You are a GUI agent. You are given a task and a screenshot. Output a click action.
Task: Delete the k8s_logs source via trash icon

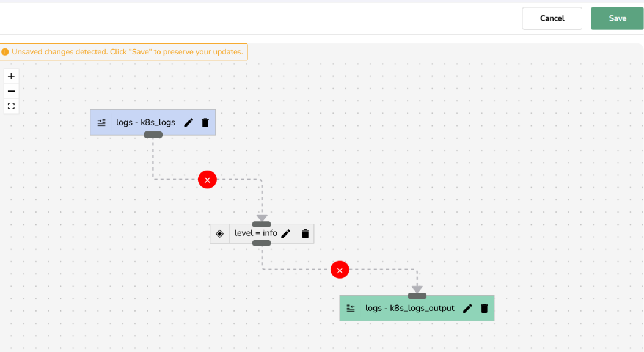[205, 122]
